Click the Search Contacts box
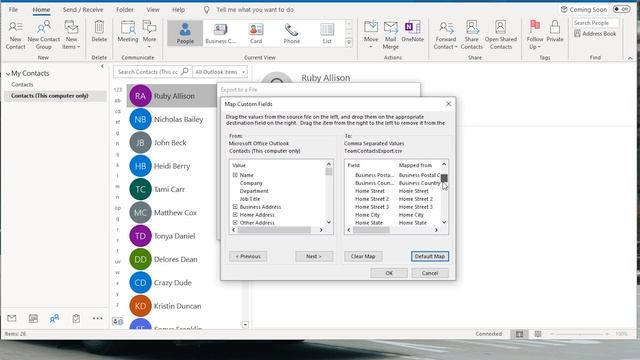Screen dimensions: 640x360 tap(152, 72)
